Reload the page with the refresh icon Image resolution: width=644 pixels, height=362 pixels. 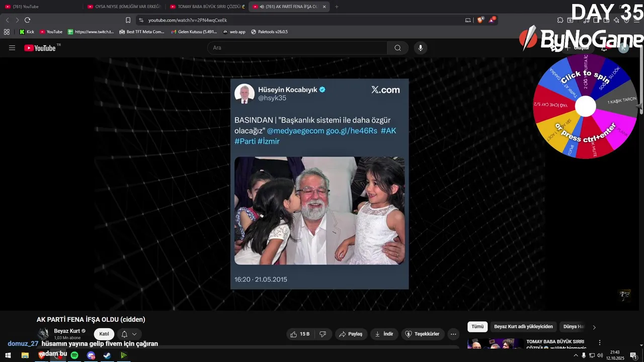(x=27, y=20)
